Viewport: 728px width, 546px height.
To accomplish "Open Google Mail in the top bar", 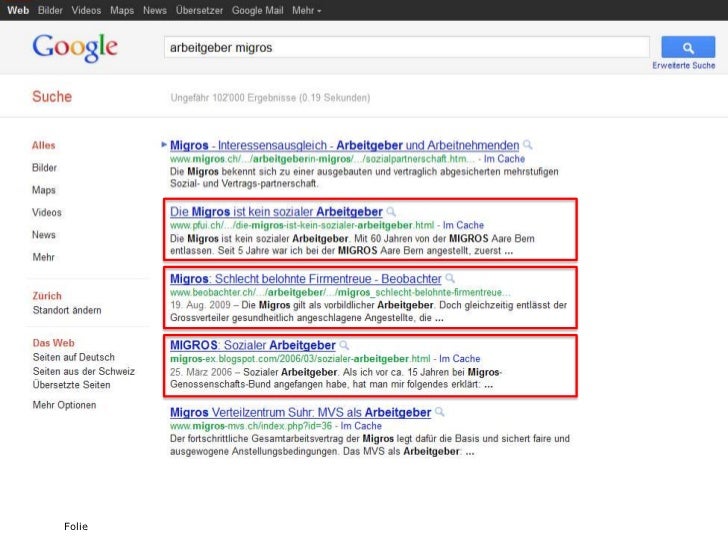I will [258, 10].
